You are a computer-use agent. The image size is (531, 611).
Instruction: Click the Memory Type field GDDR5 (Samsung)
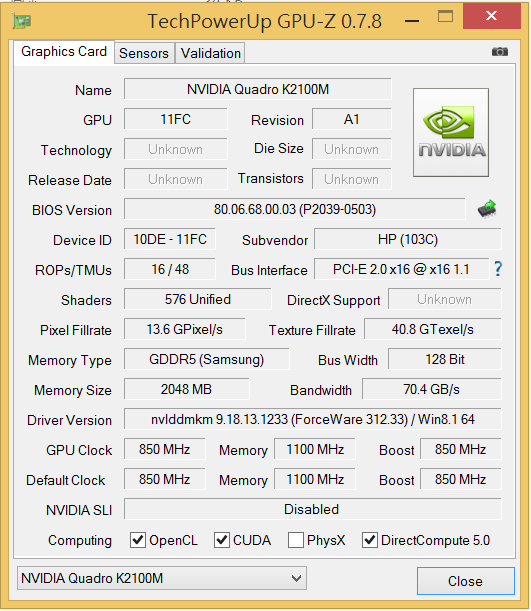click(x=206, y=359)
